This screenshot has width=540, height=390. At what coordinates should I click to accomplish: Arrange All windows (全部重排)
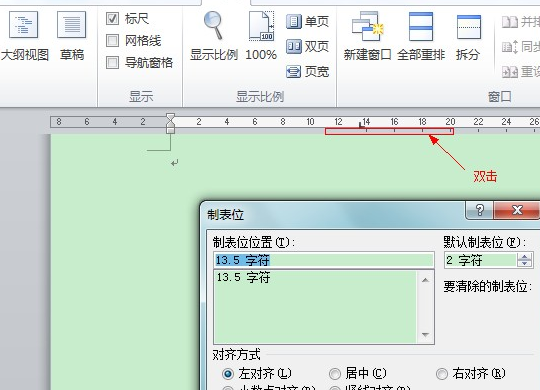click(x=421, y=36)
